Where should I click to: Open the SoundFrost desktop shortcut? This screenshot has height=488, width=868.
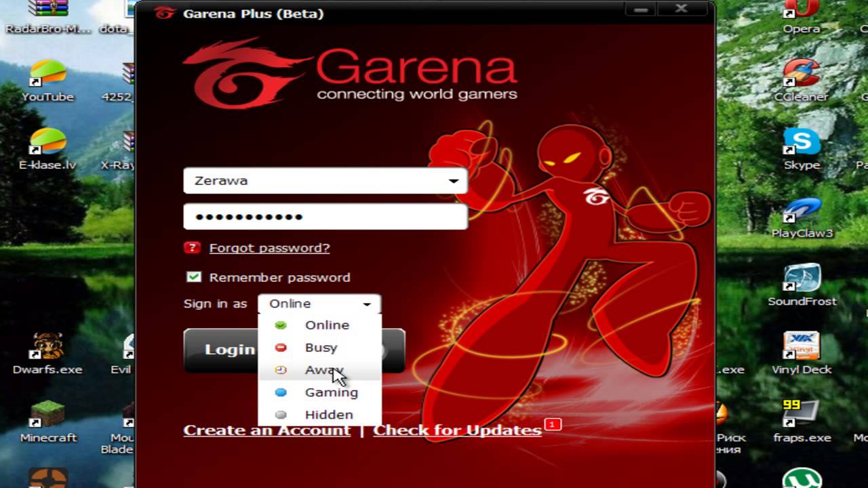coord(802,280)
